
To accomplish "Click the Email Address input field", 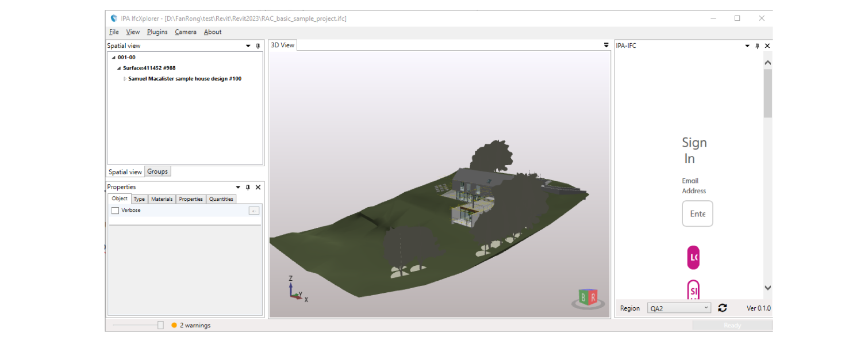I will pyautogui.click(x=697, y=213).
